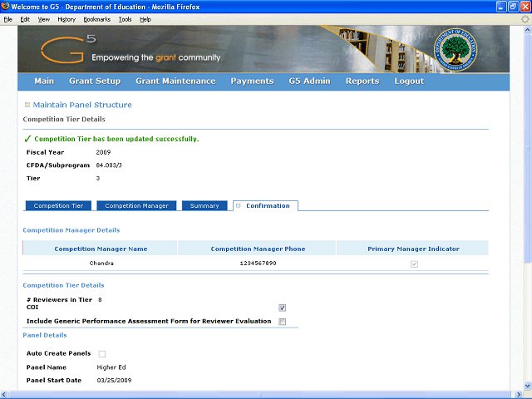Enable Include Generic Performance Assessment Form checkbox
The height and width of the screenshot is (399, 532).
point(283,321)
